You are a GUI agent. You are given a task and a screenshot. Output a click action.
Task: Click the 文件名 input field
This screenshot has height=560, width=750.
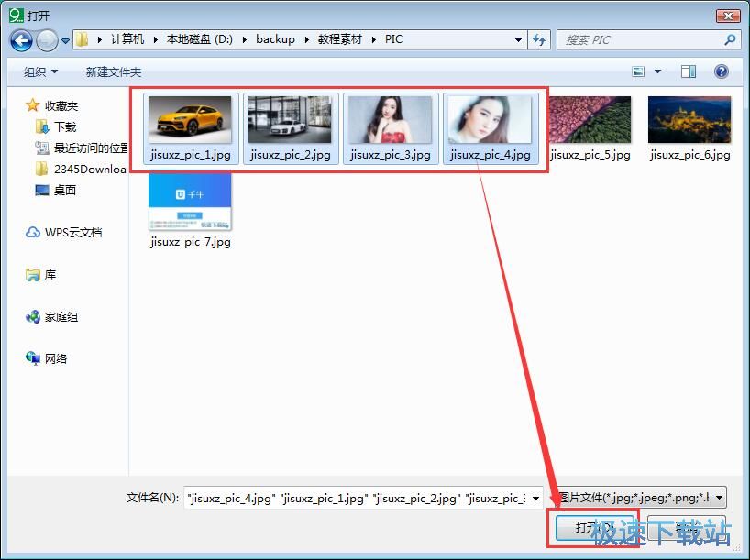(x=357, y=499)
